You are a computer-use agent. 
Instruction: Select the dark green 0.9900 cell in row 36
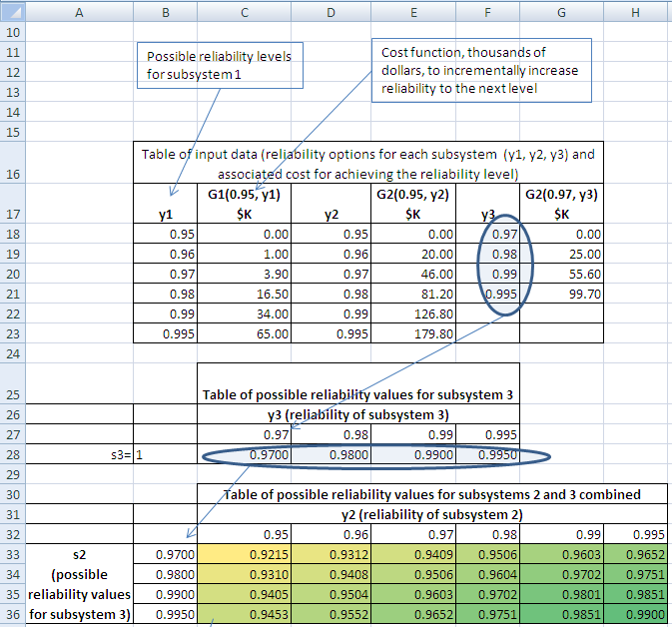tap(636, 614)
